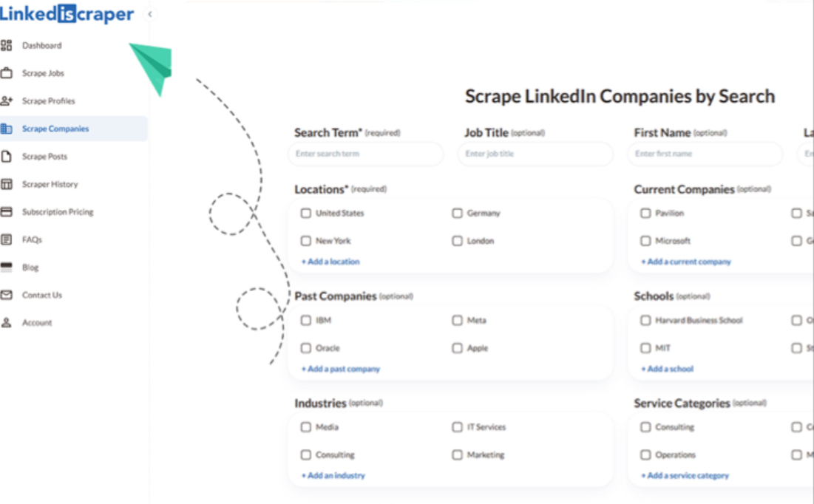Viewport: 814px width, 504px height.
Task: Check the United States location checkbox
Action: (x=305, y=213)
